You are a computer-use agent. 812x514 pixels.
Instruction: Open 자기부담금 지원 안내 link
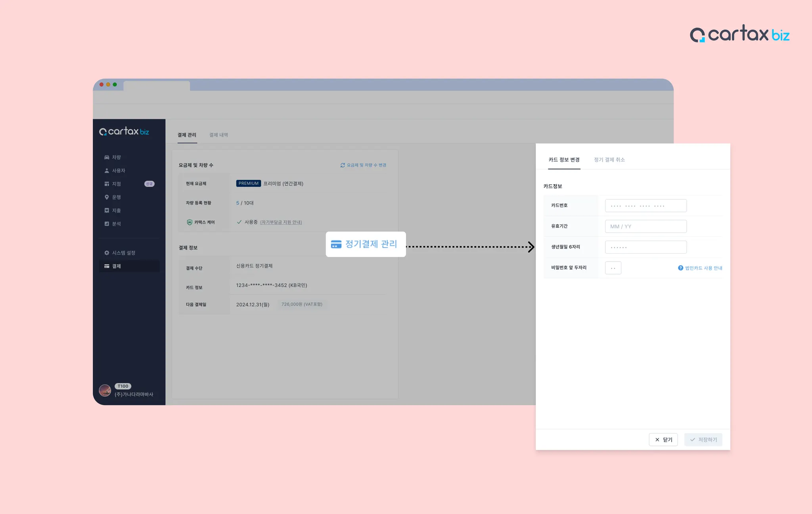pos(281,222)
